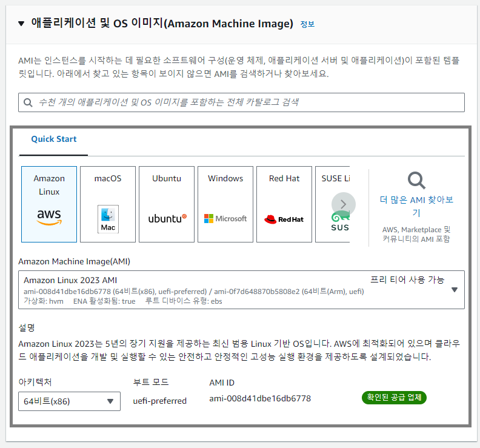The image size is (480, 448).
Task: Open the 더 많은 AMI 찾아보기 link
Action: click(x=416, y=206)
